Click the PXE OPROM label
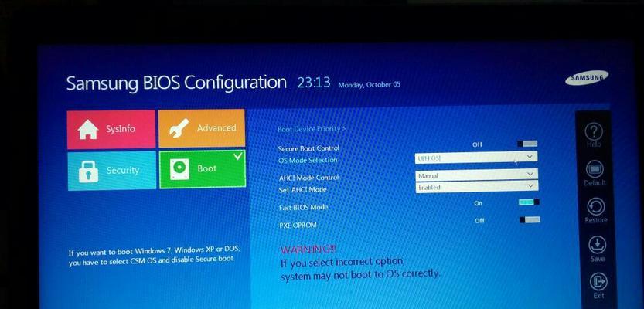The image size is (644, 309). coord(298,226)
